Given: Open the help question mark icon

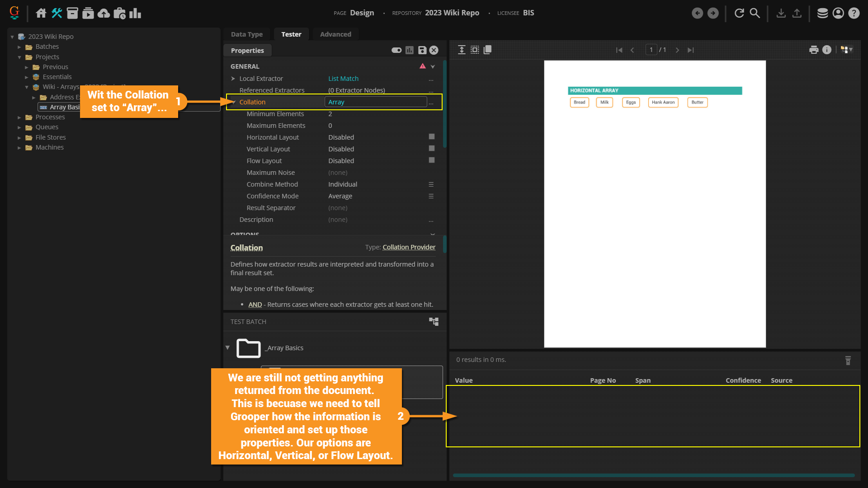Looking at the screenshot, I should [x=854, y=13].
